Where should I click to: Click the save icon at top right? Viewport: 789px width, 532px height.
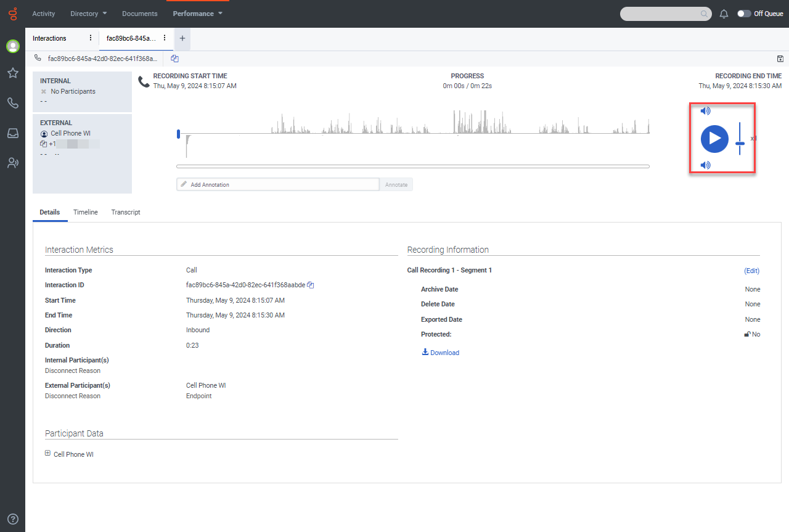point(780,59)
